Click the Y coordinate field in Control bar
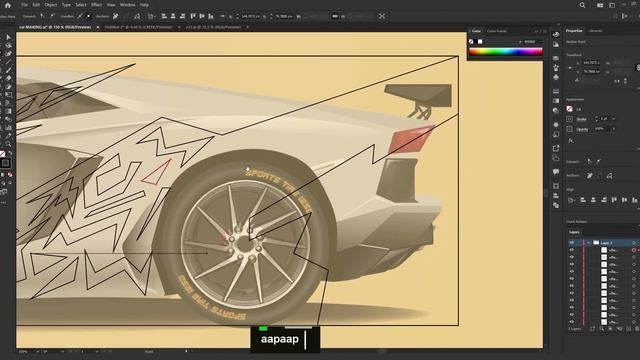This screenshot has width=640, height=360. 284,16
